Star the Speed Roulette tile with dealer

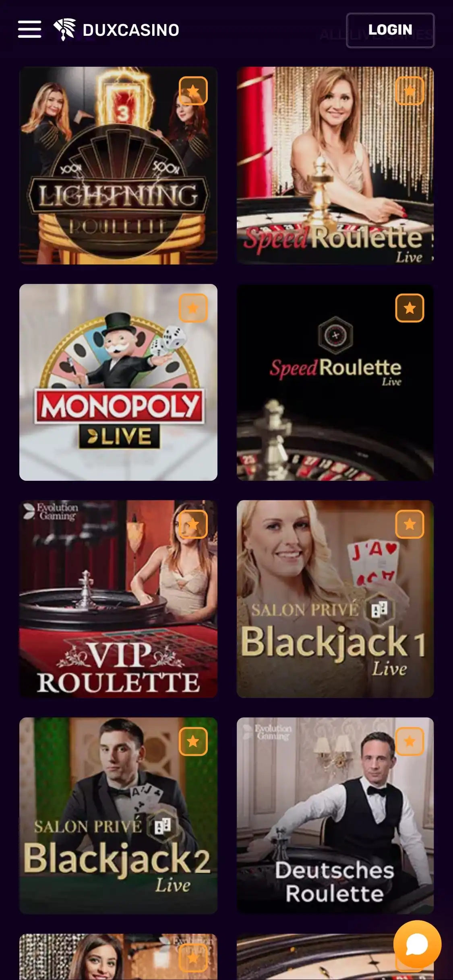[x=410, y=91]
